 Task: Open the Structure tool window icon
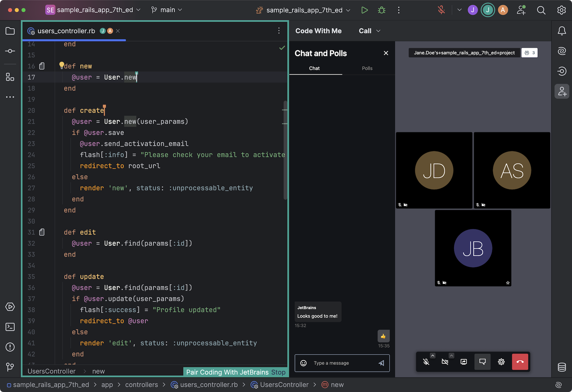pyautogui.click(x=10, y=77)
